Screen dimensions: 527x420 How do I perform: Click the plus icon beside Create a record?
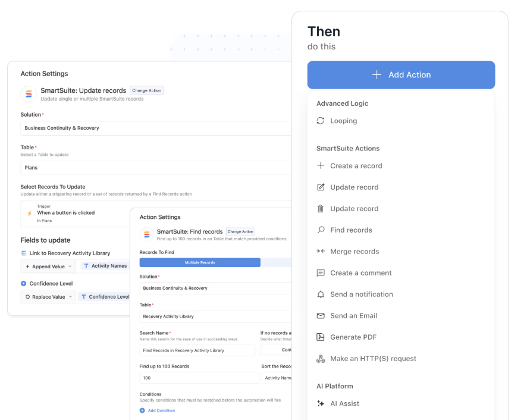[x=321, y=165]
